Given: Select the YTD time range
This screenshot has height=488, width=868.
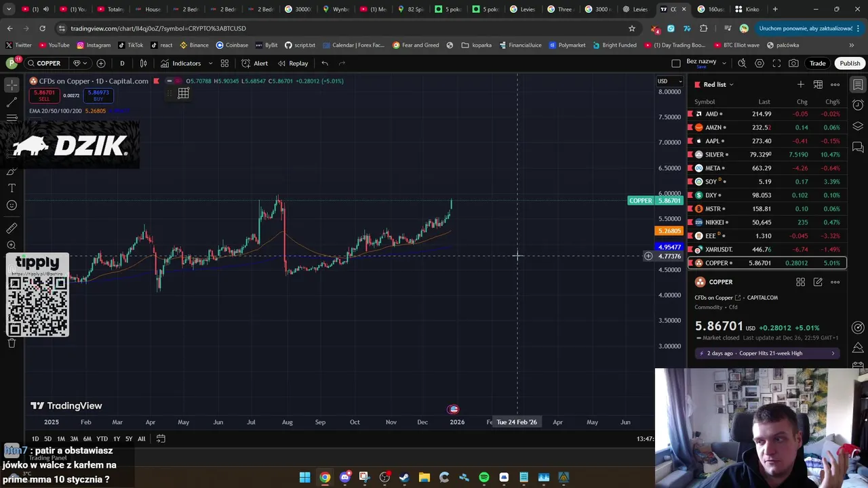Looking at the screenshot, I should pyautogui.click(x=102, y=439).
